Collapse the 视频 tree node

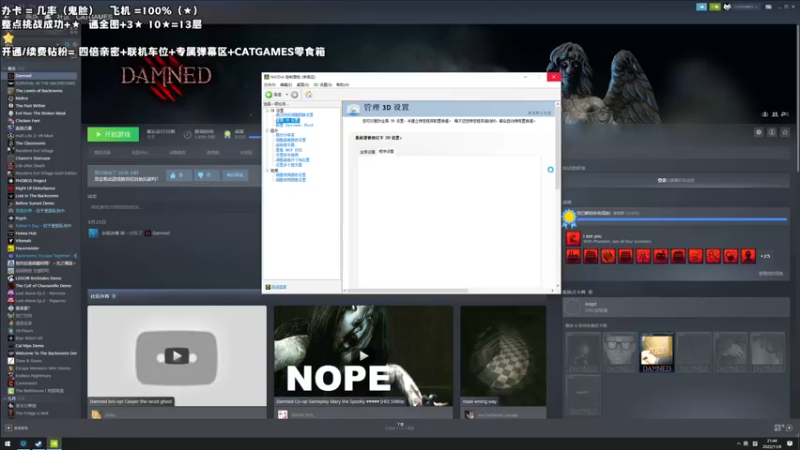[x=267, y=170]
